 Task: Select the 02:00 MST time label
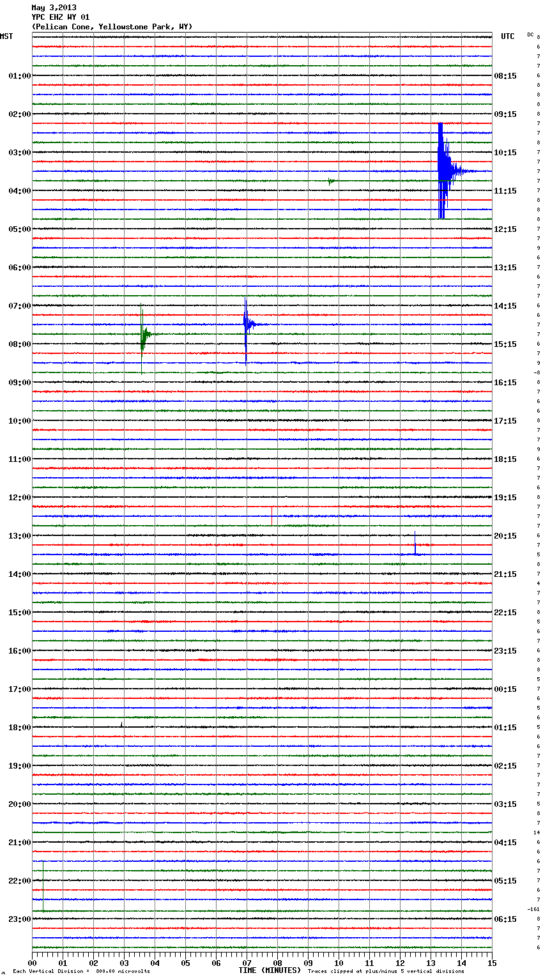(20, 114)
